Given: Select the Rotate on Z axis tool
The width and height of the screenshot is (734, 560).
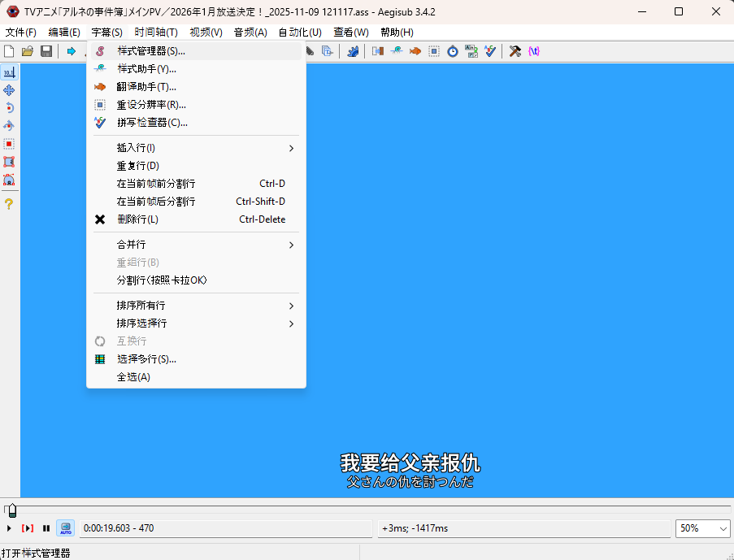Looking at the screenshot, I should click(9, 108).
